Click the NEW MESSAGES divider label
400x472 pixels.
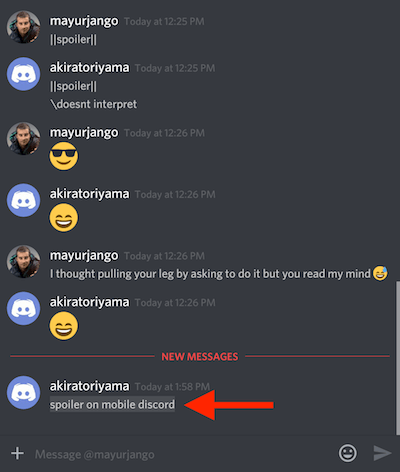pos(200,357)
